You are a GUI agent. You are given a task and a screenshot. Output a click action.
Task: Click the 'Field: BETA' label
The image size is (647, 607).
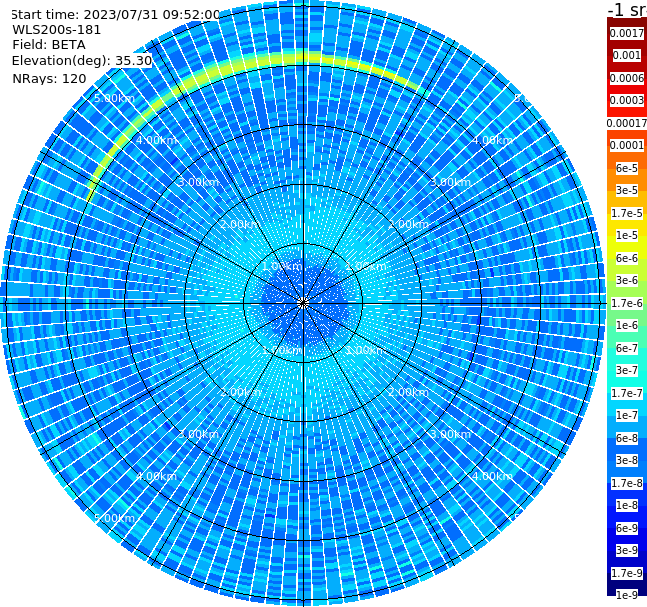pyautogui.click(x=49, y=45)
